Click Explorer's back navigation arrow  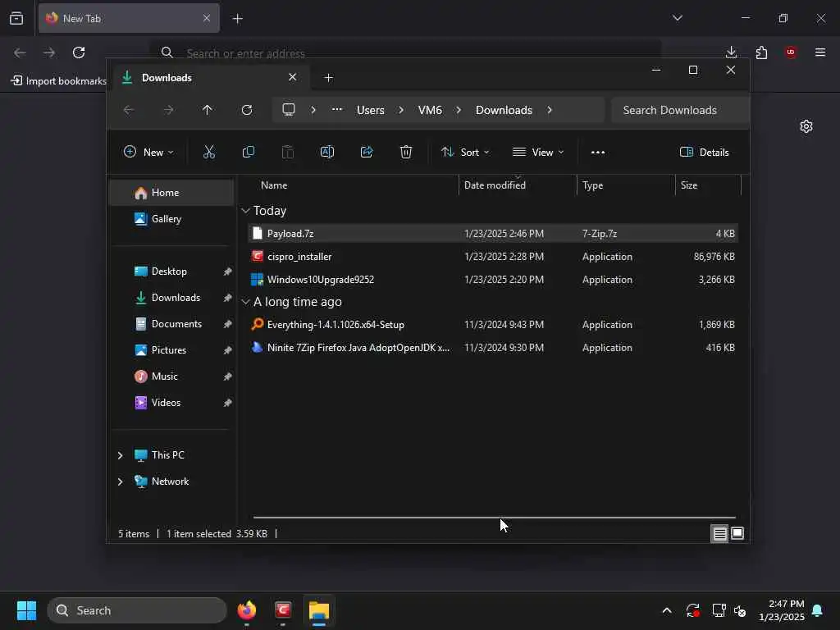pyautogui.click(x=129, y=110)
